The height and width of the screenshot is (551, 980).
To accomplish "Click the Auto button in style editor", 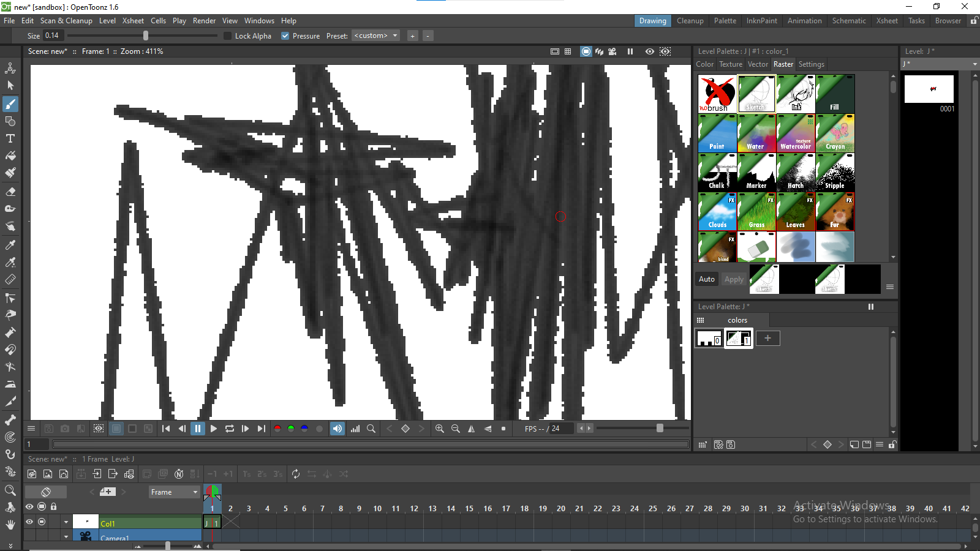I will tap(707, 279).
